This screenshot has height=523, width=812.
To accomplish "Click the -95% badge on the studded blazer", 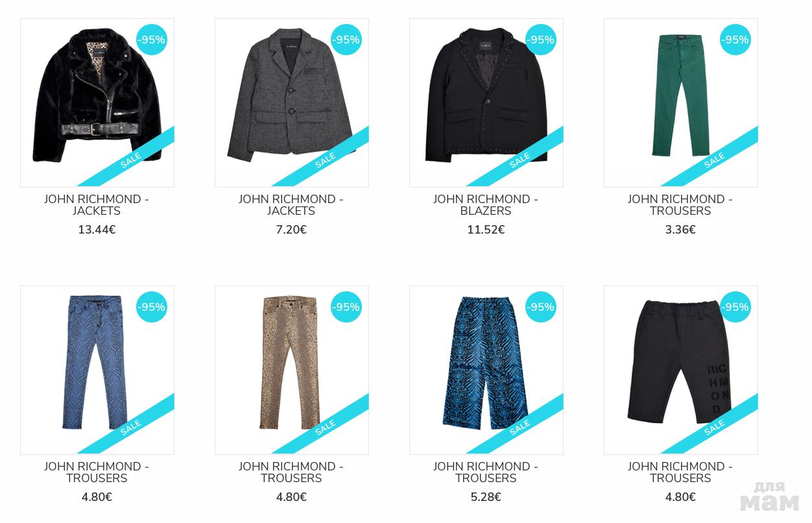I will (541, 40).
